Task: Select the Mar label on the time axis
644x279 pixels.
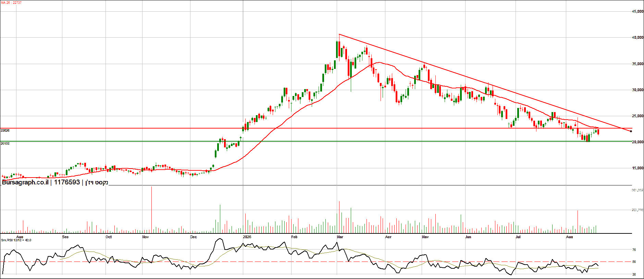Action: (340, 237)
